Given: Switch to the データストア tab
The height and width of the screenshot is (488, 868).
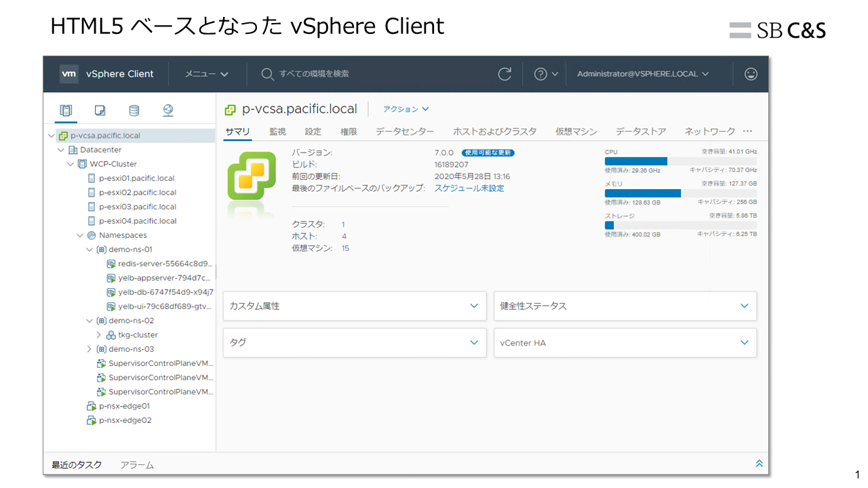Looking at the screenshot, I should [641, 131].
